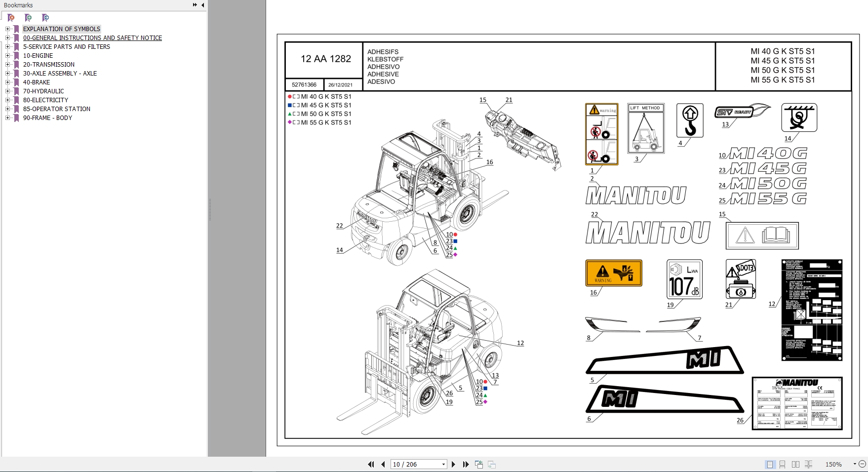868x472 pixels.
Task: Expand the 10-ENGINE bookmark node
Action: (7, 56)
